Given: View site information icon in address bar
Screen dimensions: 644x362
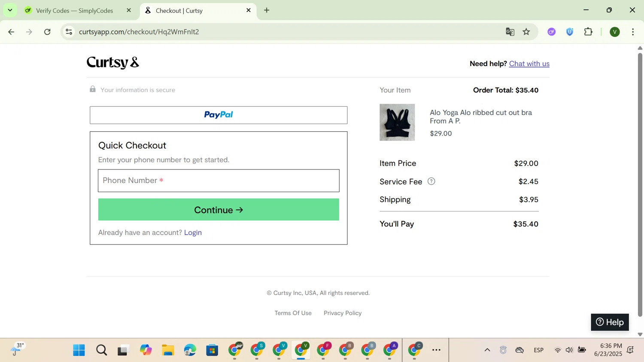Looking at the screenshot, I should [x=69, y=32].
